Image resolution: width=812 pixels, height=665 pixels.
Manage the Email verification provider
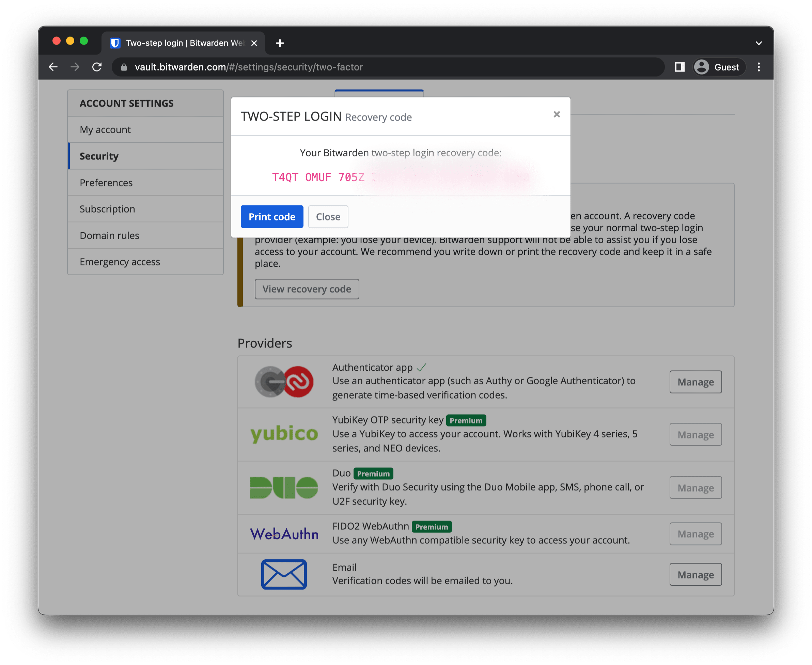tap(694, 575)
